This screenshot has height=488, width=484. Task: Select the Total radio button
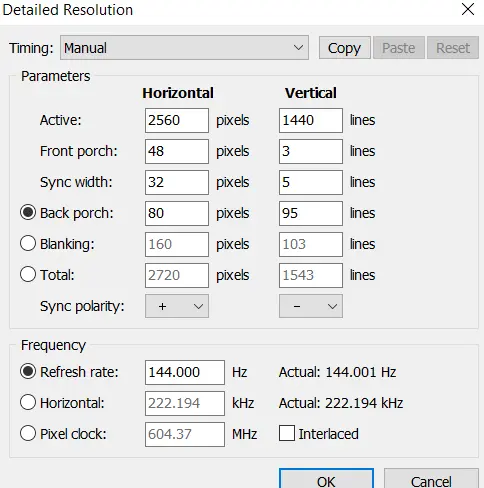(x=28, y=275)
